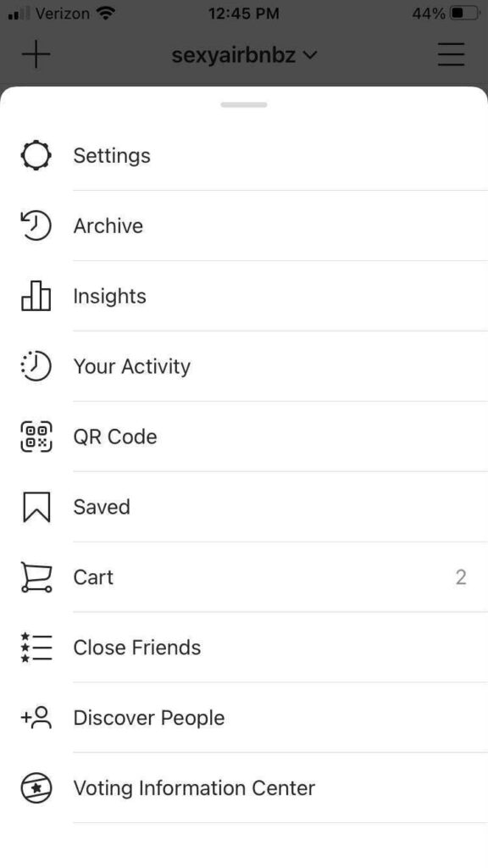Screen dimensions: 488x868
Task: Open Discover People via add-person icon
Action: (x=36, y=717)
